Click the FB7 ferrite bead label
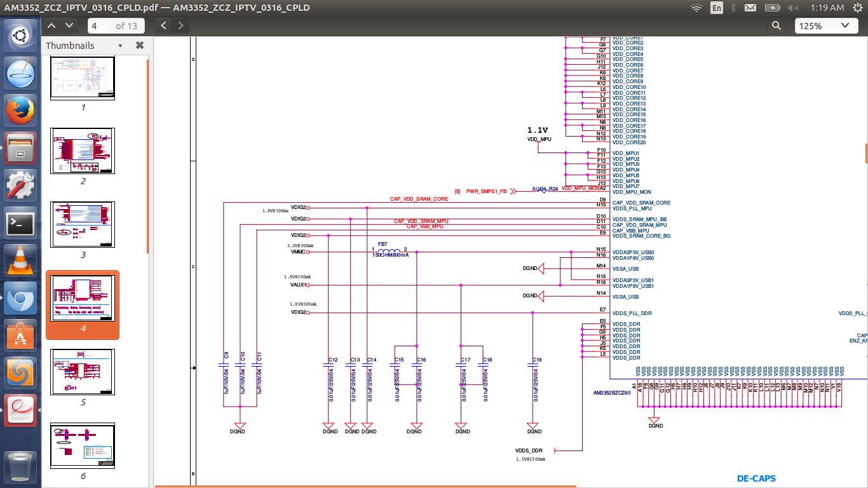The height and width of the screenshot is (488, 868). [383, 244]
